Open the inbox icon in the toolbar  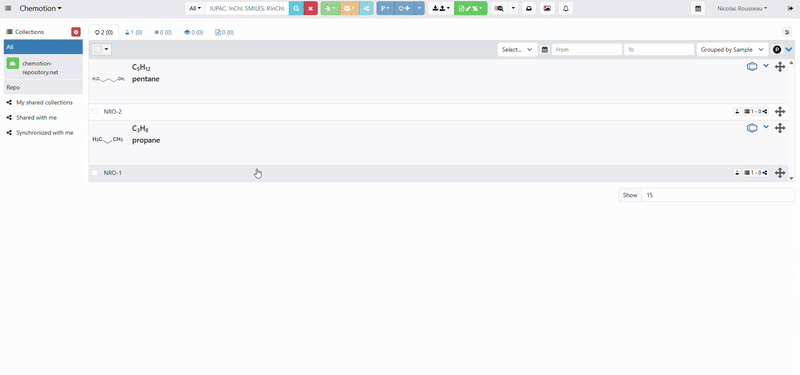point(529,8)
